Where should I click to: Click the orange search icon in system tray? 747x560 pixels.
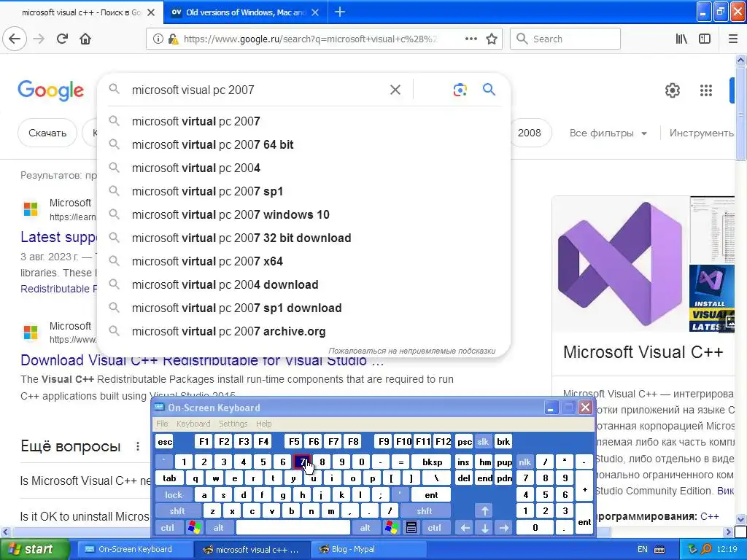[x=706, y=550]
